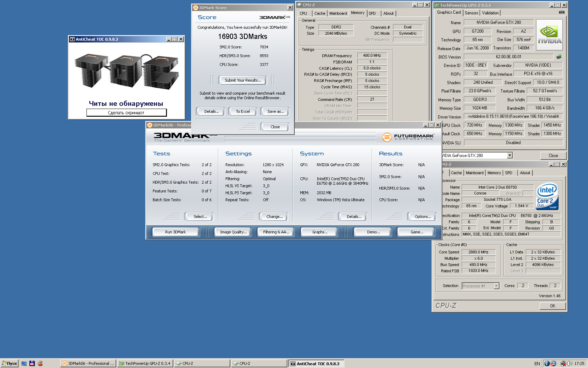
Task: Click DRAM Frequency value 480.0 MHz
Action: 372,55
